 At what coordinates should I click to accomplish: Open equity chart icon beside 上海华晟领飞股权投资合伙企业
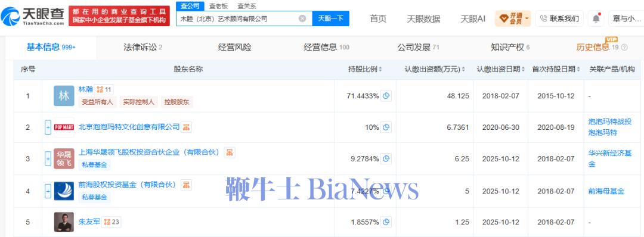tap(230, 152)
